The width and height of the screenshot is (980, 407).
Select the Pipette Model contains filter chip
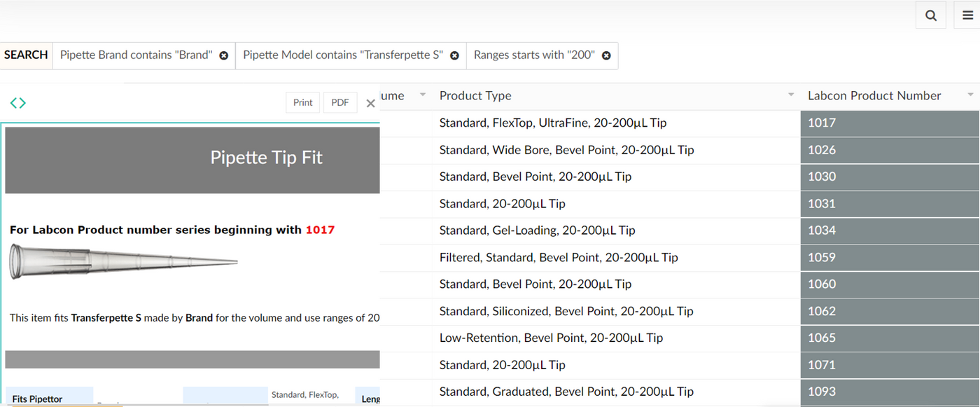tap(351, 55)
